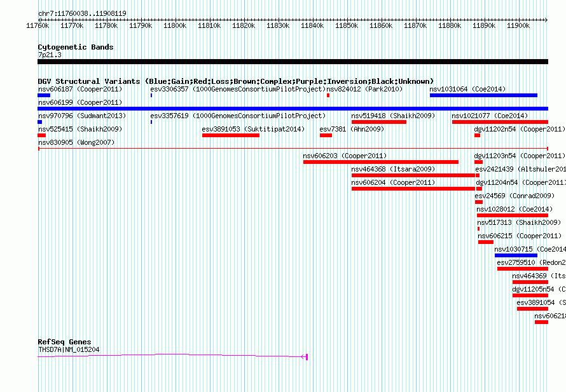Open nsv606204 (Cooper2011) variant label
Image resolution: width=566 pixels, height=392 pixels.
(x=393, y=182)
